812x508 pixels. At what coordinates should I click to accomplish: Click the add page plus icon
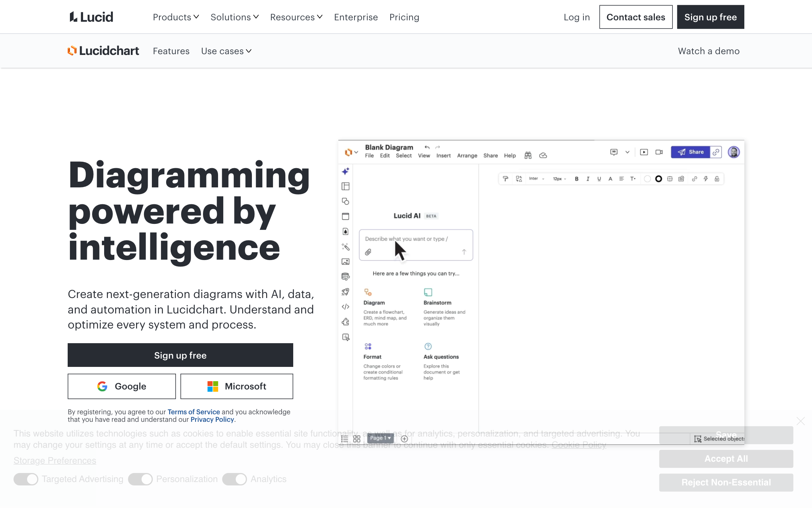pyautogui.click(x=404, y=439)
